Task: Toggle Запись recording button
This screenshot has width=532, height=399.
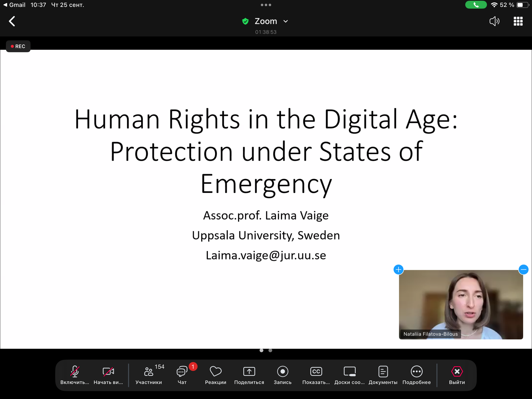Action: coord(283,374)
